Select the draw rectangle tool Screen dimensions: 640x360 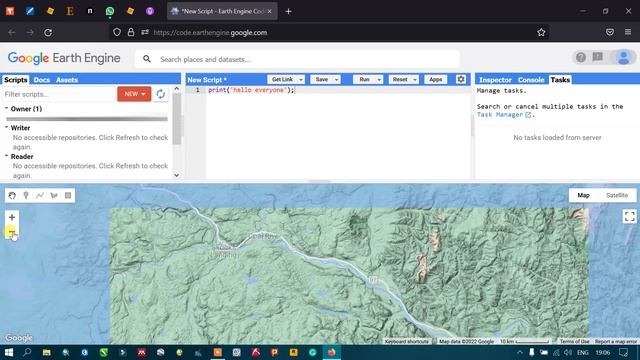[68, 196]
